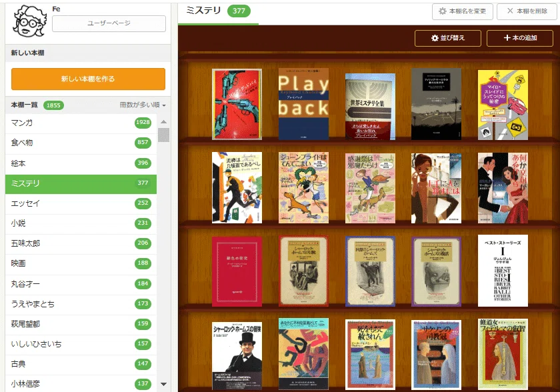
Task: Select the マンガ bookshelf
Action: point(81,123)
